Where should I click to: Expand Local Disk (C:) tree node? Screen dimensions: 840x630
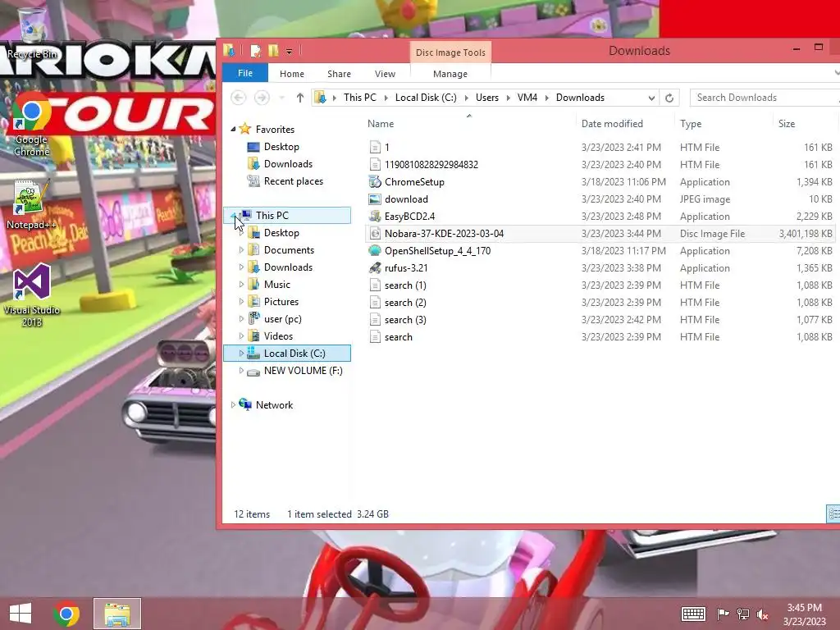click(241, 353)
